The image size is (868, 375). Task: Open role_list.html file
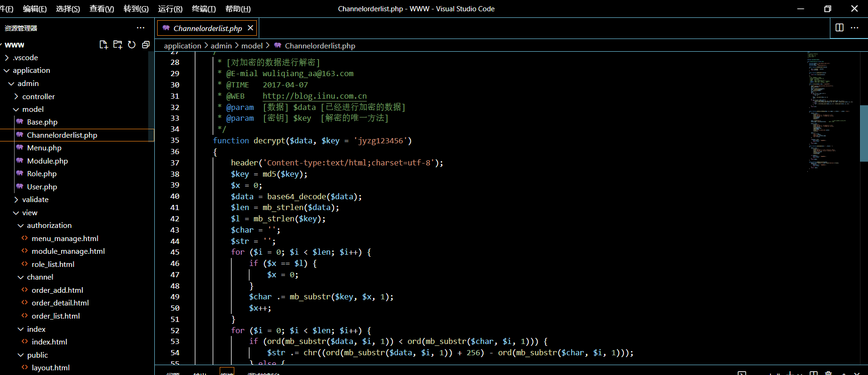click(53, 264)
